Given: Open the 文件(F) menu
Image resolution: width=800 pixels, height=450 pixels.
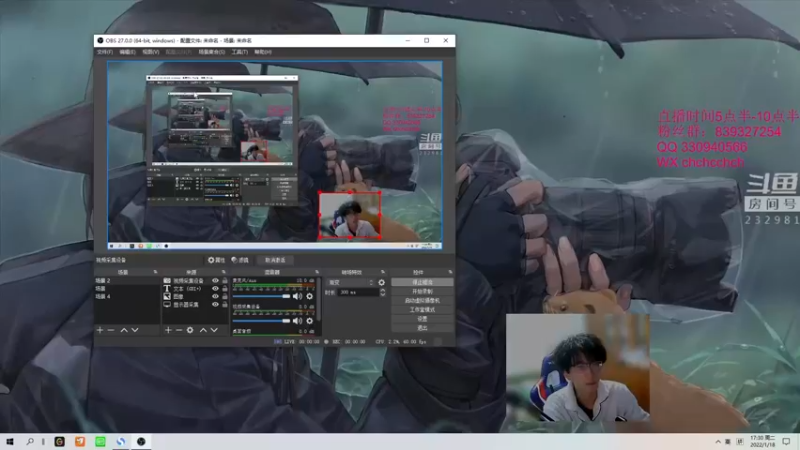Looking at the screenshot, I should pyautogui.click(x=105, y=52).
